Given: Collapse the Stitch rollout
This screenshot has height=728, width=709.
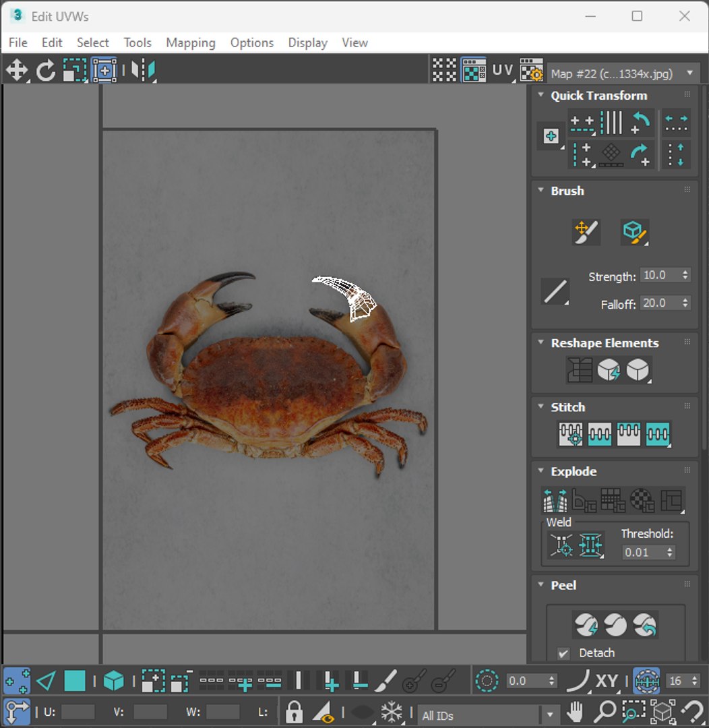Looking at the screenshot, I should [x=541, y=406].
